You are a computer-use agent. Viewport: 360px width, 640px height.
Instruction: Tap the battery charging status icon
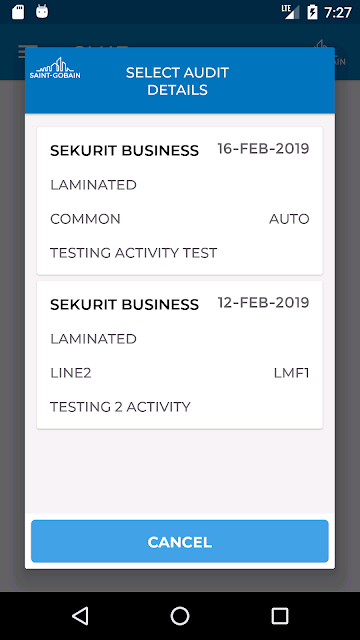coord(312,12)
